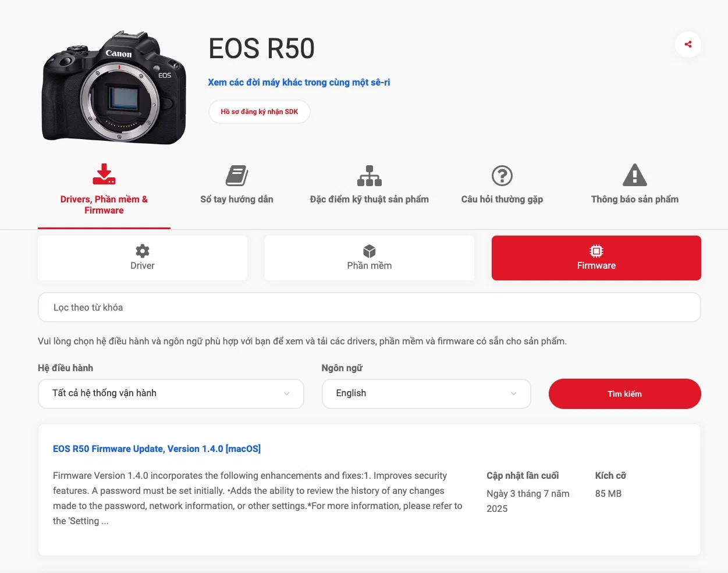The width and height of the screenshot is (728, 573).
Task: Click the warning triangle notice icon
Action: pyautogui.click(x=635, y=175)
